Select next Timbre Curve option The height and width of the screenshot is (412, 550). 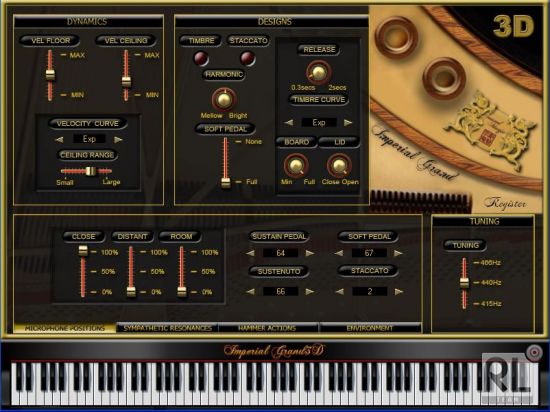click(348, 122)
